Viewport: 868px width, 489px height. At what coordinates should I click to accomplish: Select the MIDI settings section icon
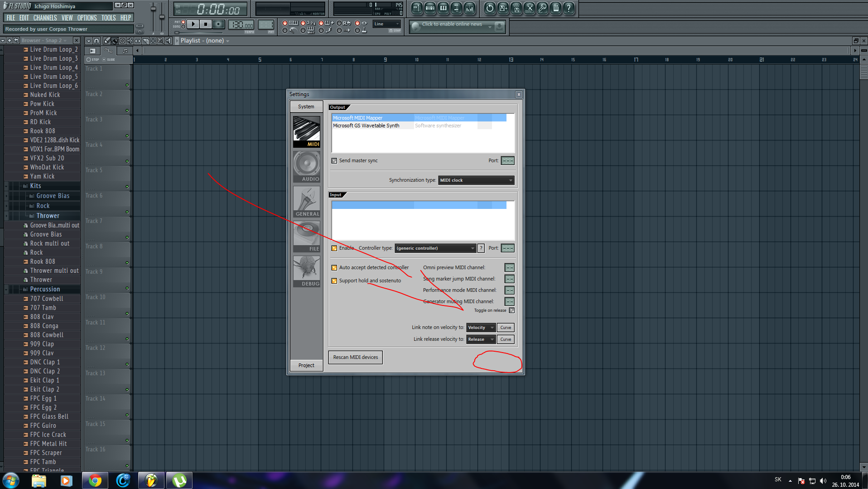[307, 131]
